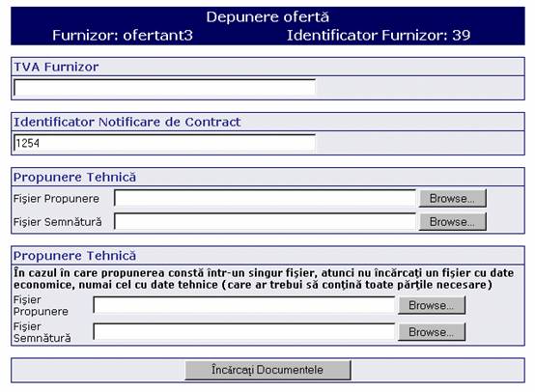Click Fișier Propunere file path box in first section
The image size is (535, 392).
click(x=266, y=198)
